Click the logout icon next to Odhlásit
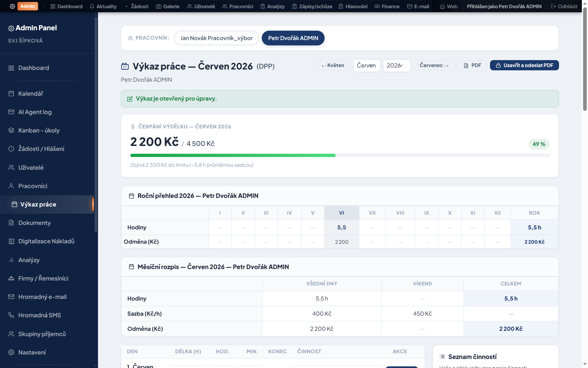588x368 pixels. (553, 6)
